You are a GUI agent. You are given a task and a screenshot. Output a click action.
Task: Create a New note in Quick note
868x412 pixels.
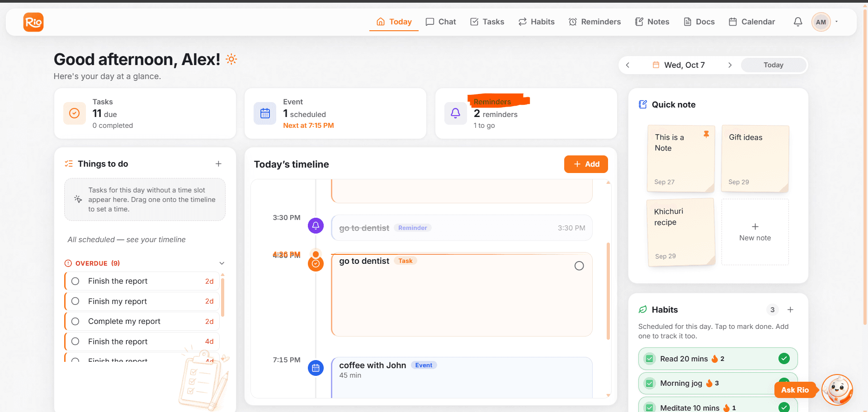tap(755, 232)
